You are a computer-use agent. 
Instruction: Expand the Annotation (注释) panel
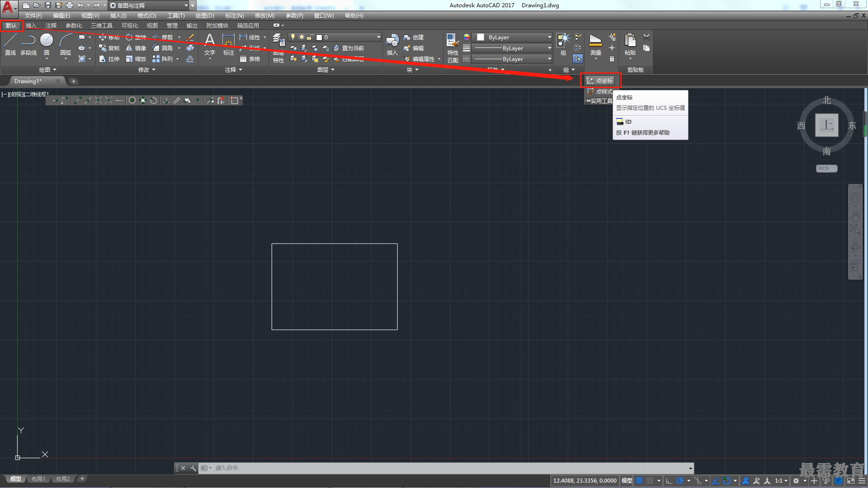click(234, 70)
